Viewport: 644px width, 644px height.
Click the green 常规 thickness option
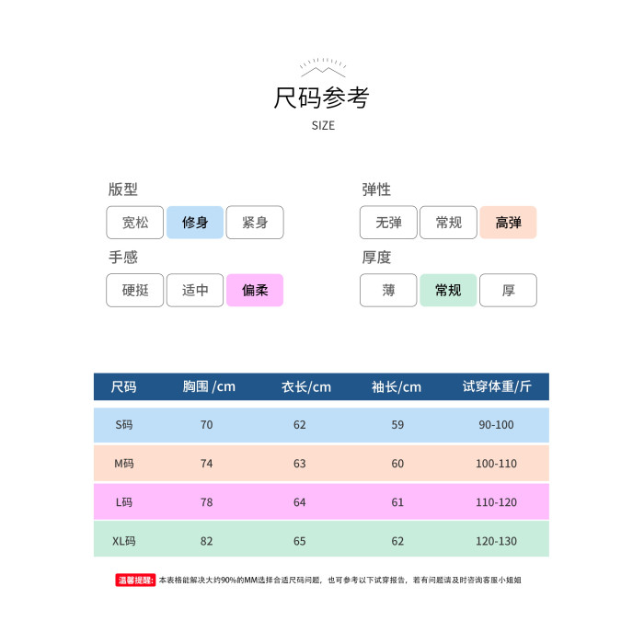click(x=448, y=291)
